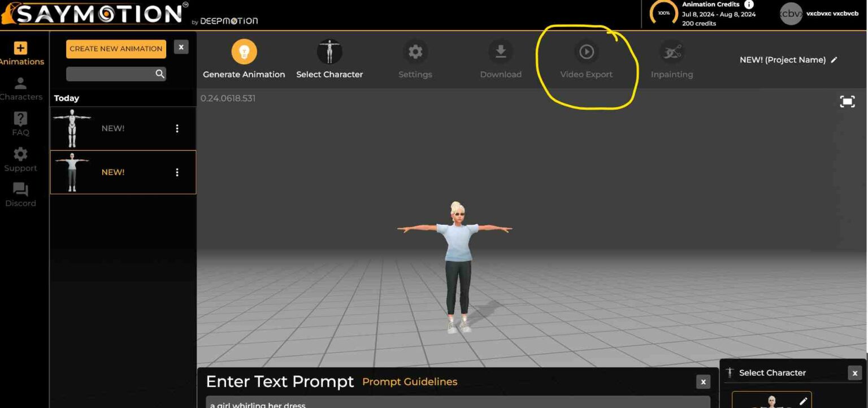Click the Create New Animation button
The height and width of the screenshot is (408, 868).
115,49
